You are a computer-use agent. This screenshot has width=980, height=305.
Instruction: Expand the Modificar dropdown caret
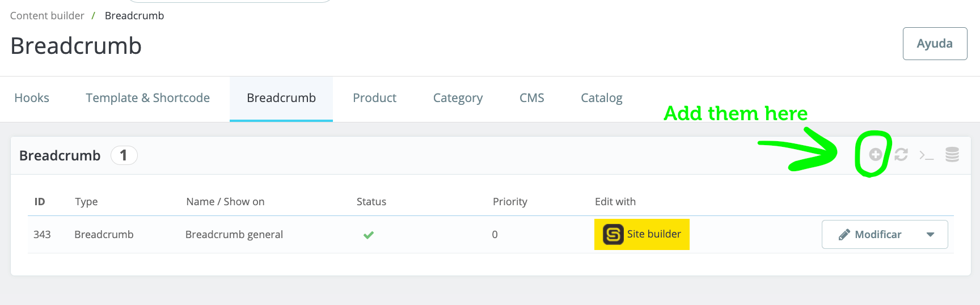tap(930, 235)
